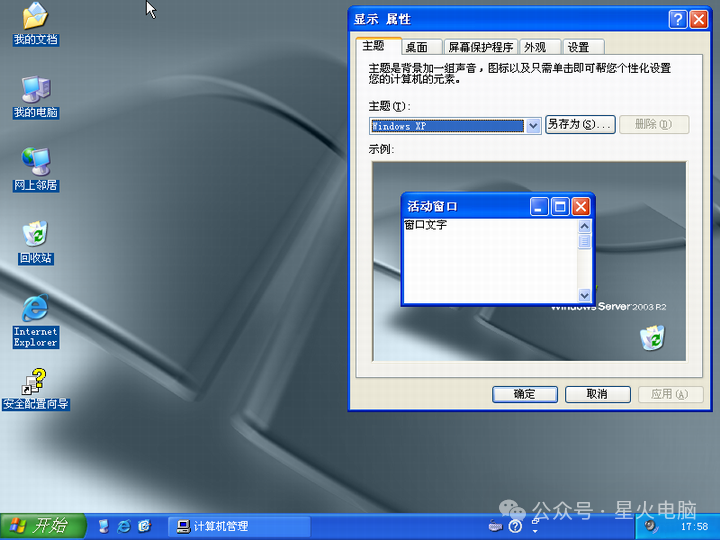
Task: Select the 回收站 desktop icon
Action: 35,242
